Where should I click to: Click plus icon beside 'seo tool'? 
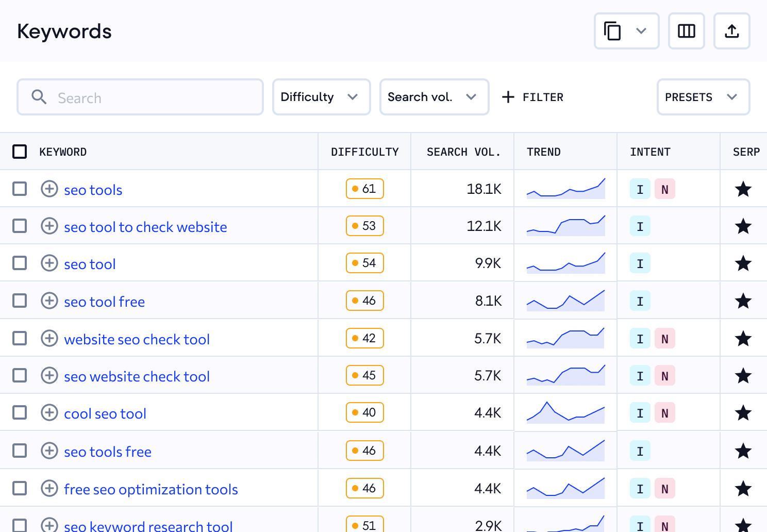click(49, 263)
